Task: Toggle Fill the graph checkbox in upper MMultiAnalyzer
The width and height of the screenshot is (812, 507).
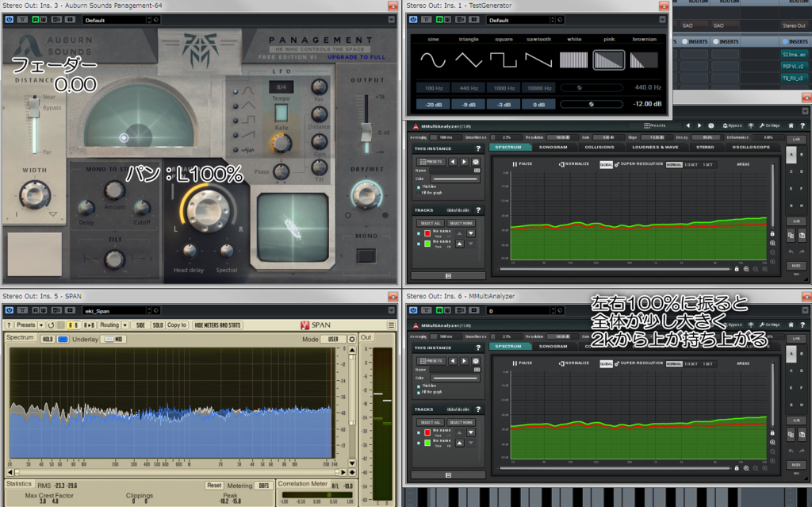Action: (419, 194)
